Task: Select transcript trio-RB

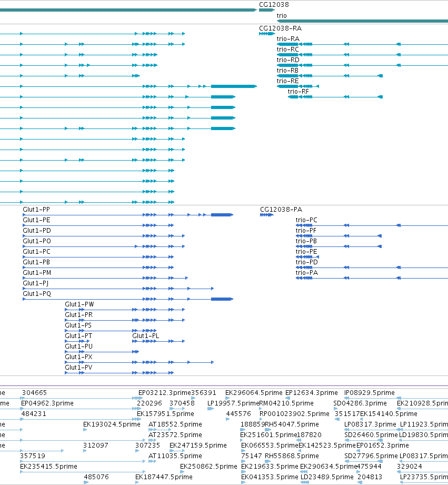Action: click(x=287, y=70)
